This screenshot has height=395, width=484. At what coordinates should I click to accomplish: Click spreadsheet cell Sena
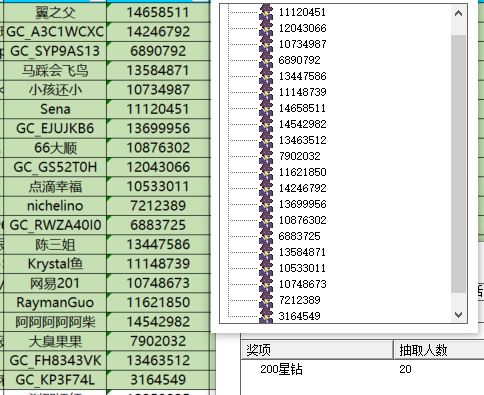[55, 109]
